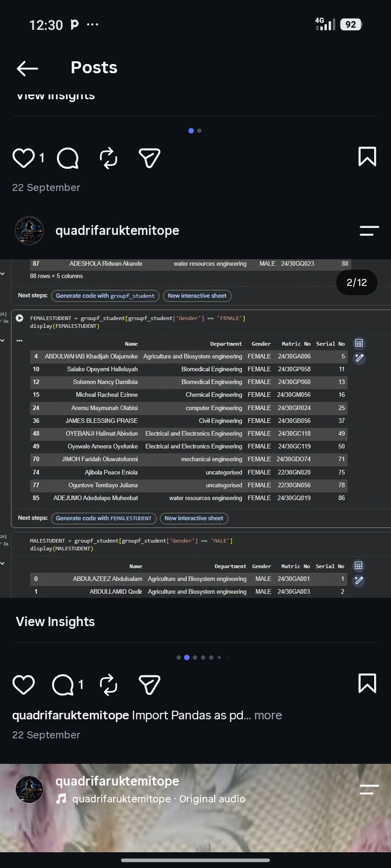Click New interactive sheet under FEMALESTUDENT table
This screenshot has height=868, width=391.
pos(194,518)
